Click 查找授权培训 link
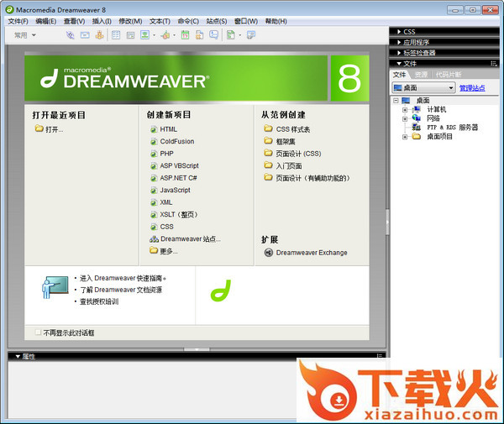This screenshot has width=504, height=424. [x=99, y=301]
